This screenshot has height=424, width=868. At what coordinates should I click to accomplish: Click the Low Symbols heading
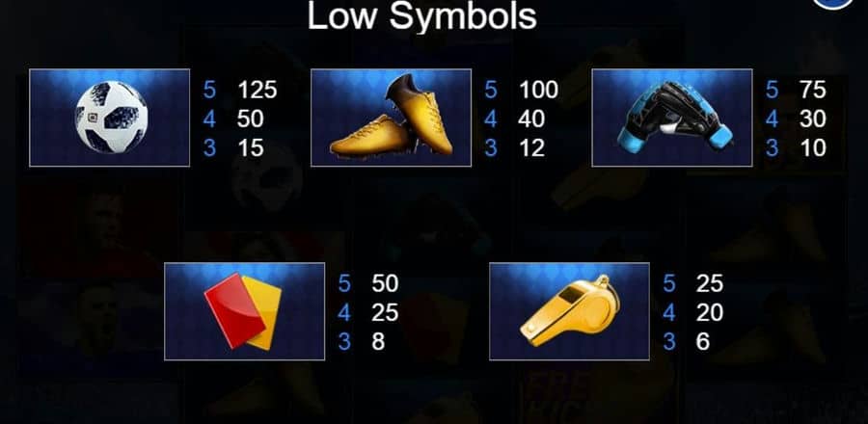[x=421, y=16]
